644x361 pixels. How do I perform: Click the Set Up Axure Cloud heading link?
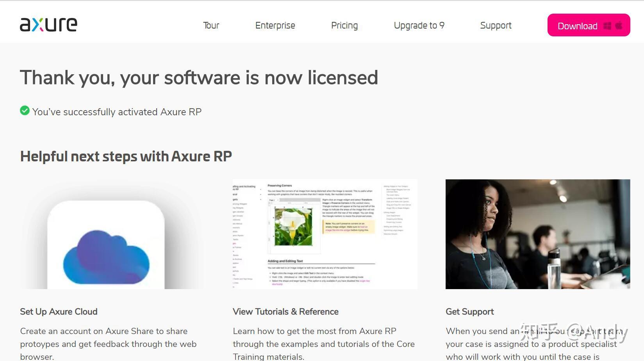tap(59, 311)
